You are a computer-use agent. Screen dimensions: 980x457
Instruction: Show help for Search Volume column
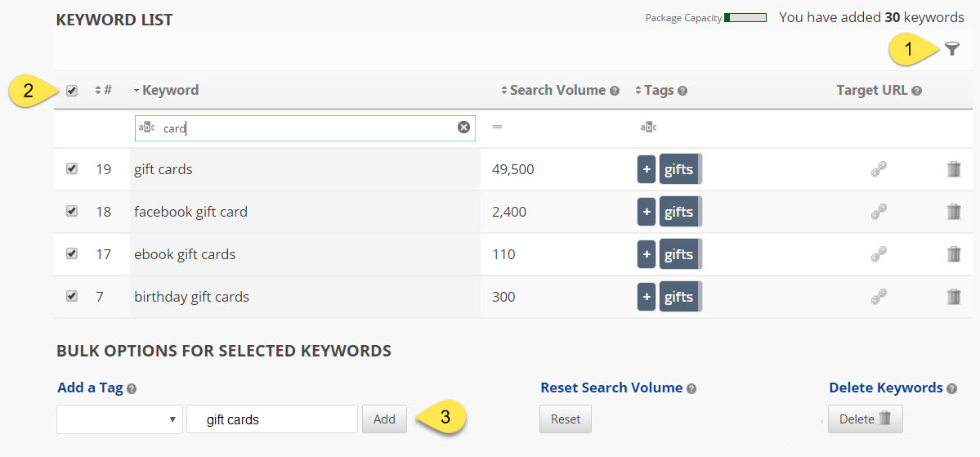(615, 91)
